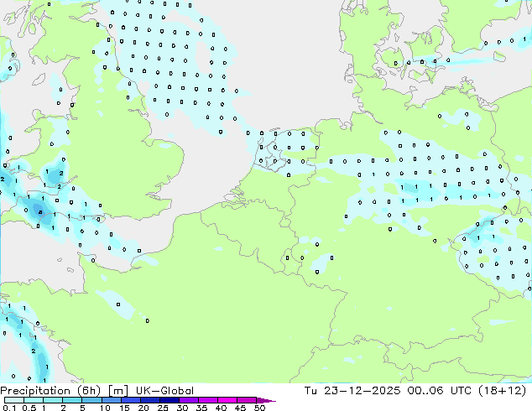Click the legend label '25'
Screen dimensions: 532x411
point(163,408)
